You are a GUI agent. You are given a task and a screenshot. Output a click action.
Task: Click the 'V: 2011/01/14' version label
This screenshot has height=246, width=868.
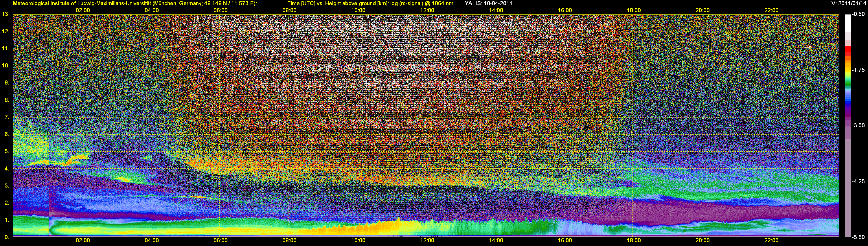[848, 3]
